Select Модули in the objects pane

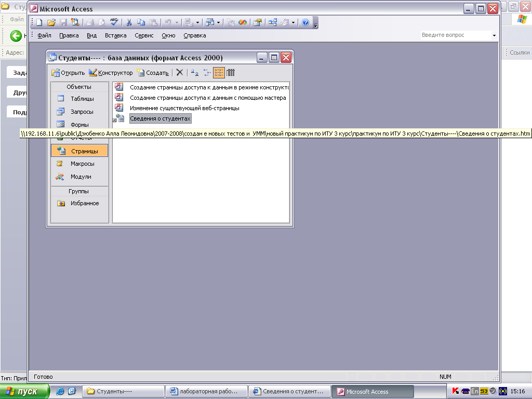click(79, 177)
